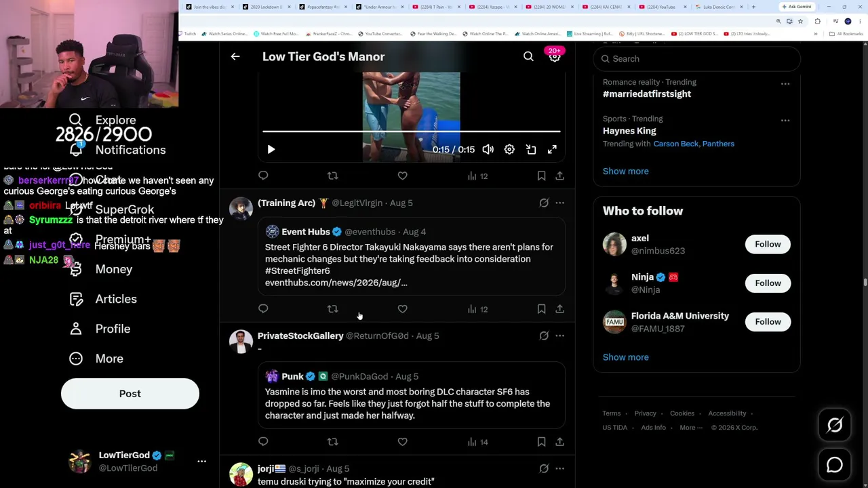The image size is (868, 488).
Task: Reply to the video post at top
Action: pos(263,176)
